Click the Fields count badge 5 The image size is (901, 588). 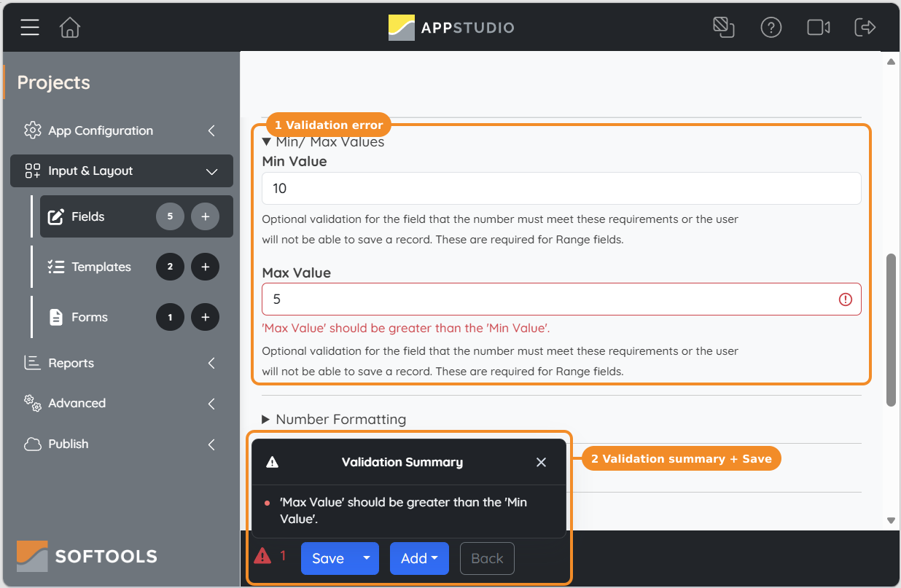pyautogui.click(x=170, y=216)
